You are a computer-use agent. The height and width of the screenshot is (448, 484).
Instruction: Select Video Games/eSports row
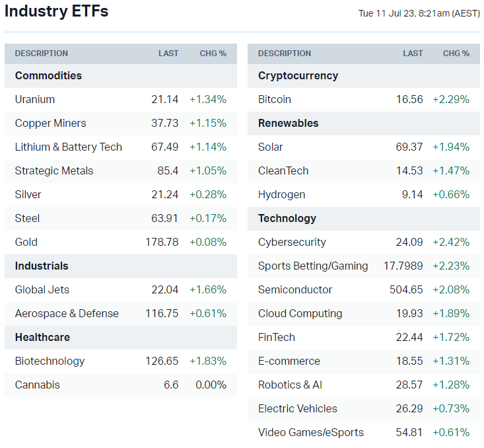311,432
